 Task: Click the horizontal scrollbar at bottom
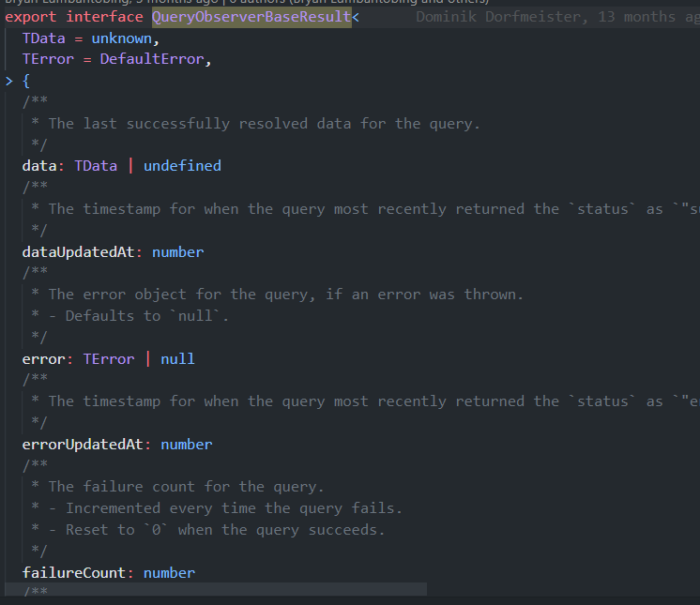pyautogui.click(x=216, y=589)
